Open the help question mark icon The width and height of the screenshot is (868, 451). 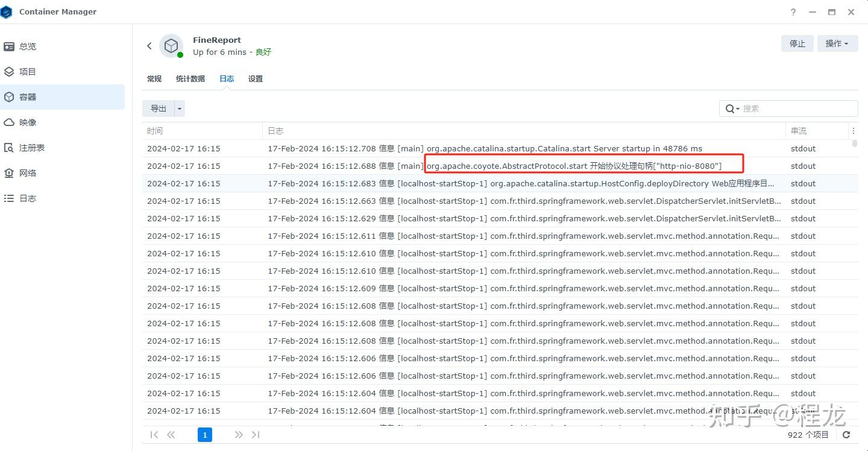793,11
